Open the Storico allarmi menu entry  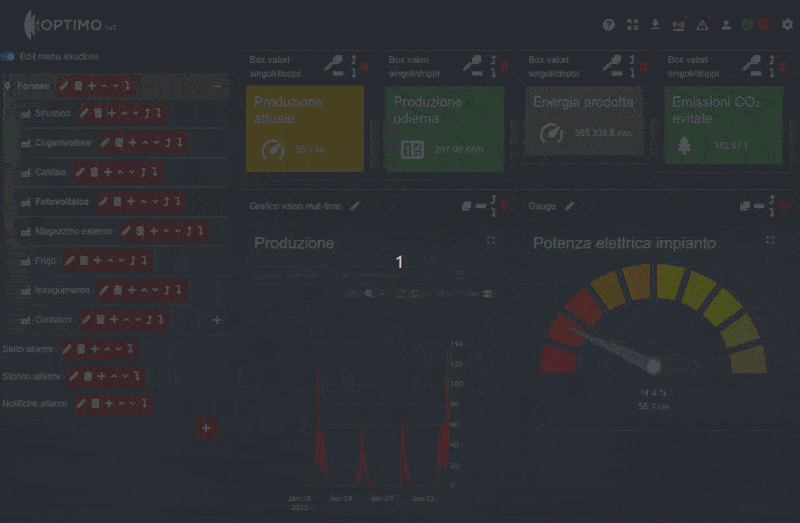click(x=31, y=377)
